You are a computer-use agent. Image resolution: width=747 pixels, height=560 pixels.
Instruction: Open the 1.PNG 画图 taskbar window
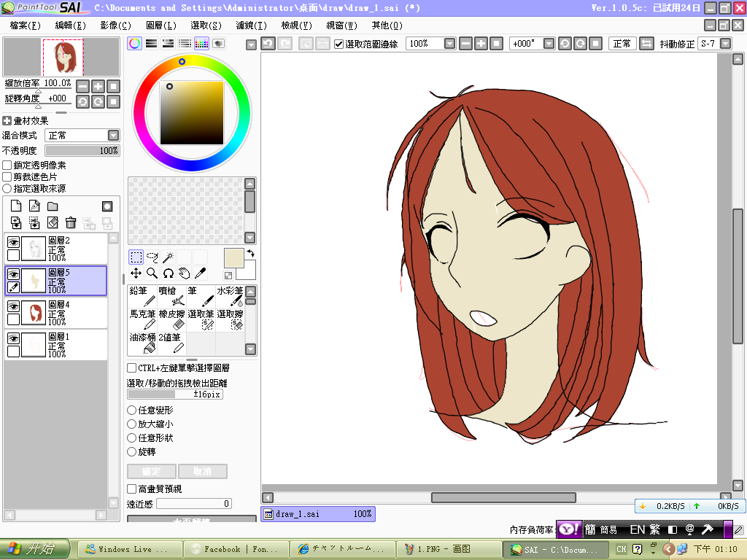pos(449,550)
